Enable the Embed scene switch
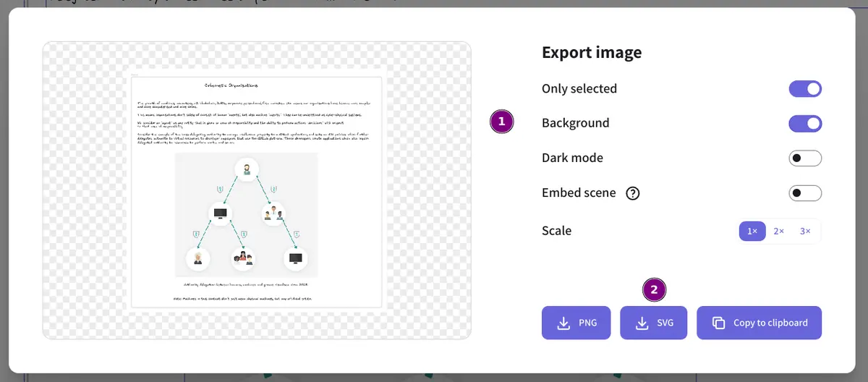The height and width of the screenshot is (382, 868). click(x=805, y=193)
